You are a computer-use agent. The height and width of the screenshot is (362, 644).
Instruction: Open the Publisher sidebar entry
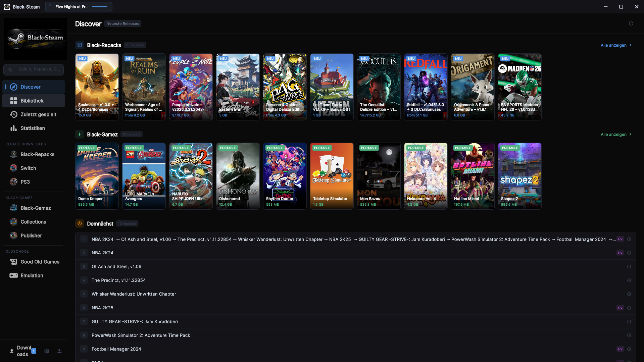point(34,236)
